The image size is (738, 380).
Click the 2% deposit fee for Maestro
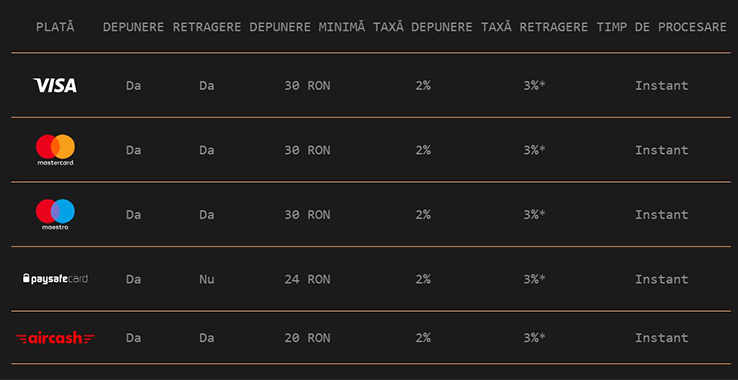point(423,215)
